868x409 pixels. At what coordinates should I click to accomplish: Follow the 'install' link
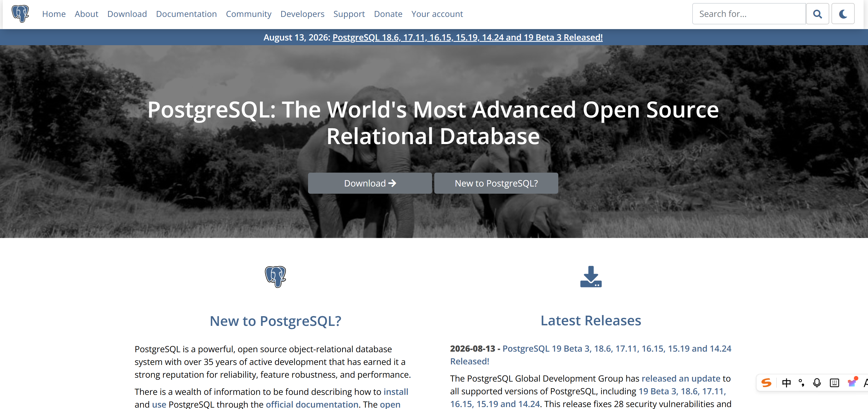pyautogui.click(x=396, y=392)
